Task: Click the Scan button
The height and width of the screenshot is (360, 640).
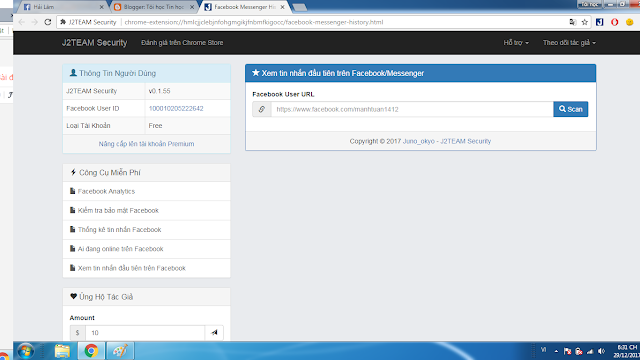Action: (x=571, y=109)
